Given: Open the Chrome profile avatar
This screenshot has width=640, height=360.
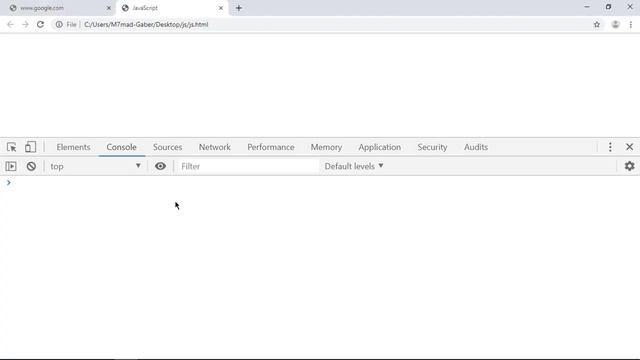Looking at the screenshot, I should (616, 24).
